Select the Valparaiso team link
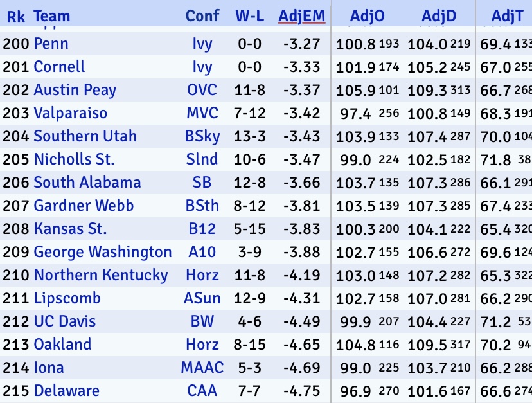532x403 pixels. 71,113
